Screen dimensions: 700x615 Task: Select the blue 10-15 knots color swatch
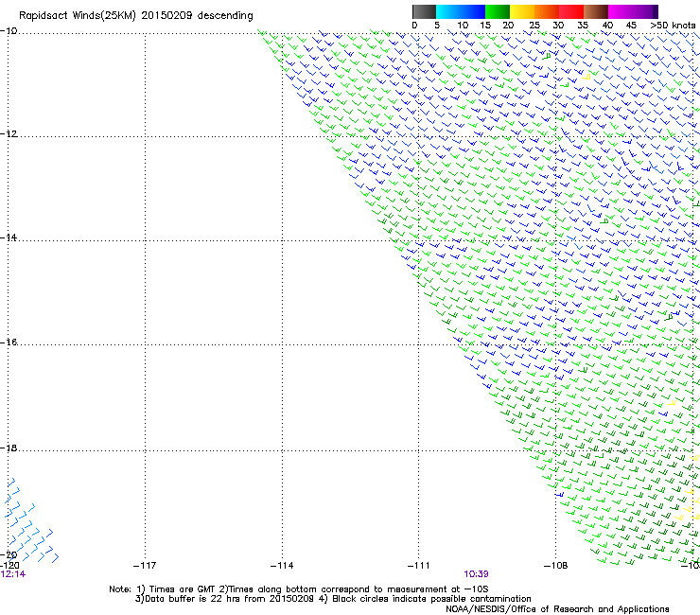click(473, 11)
